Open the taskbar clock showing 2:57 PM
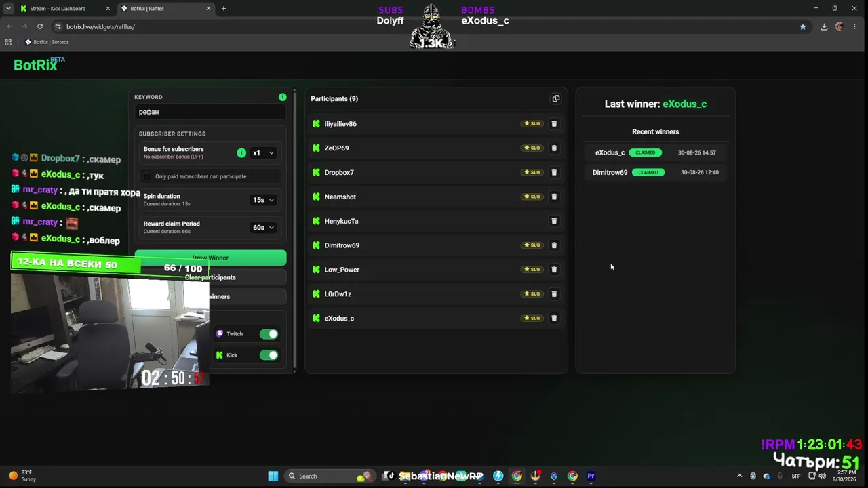This screenshot has height=488, width=868. point(846,476)
